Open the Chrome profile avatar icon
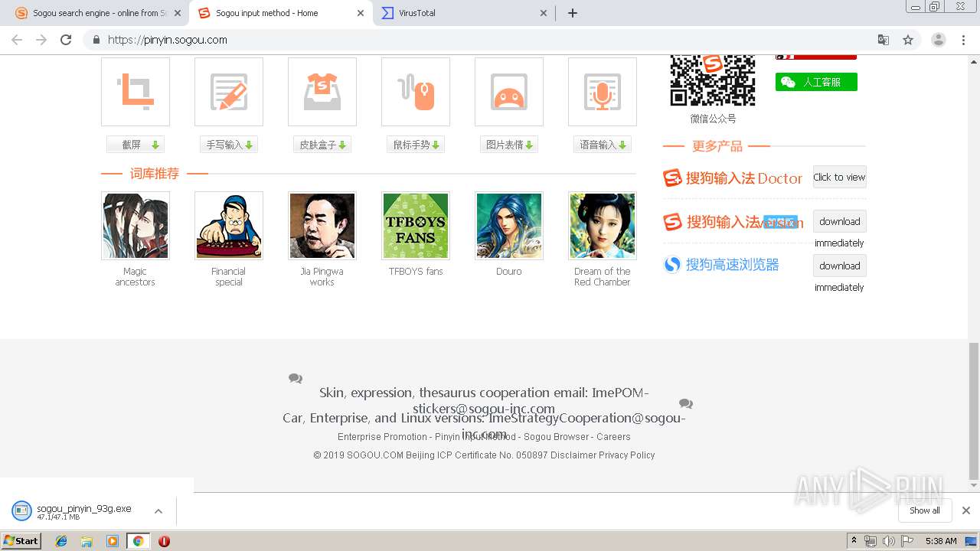This screenshot has width=980, height=551. coord(939,40)
